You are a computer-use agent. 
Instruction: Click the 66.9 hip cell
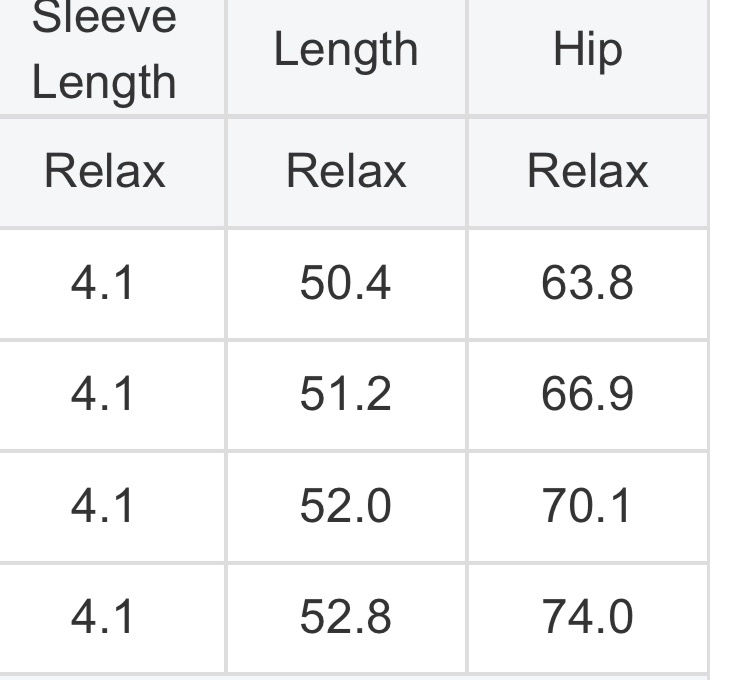tap(587, 395)
